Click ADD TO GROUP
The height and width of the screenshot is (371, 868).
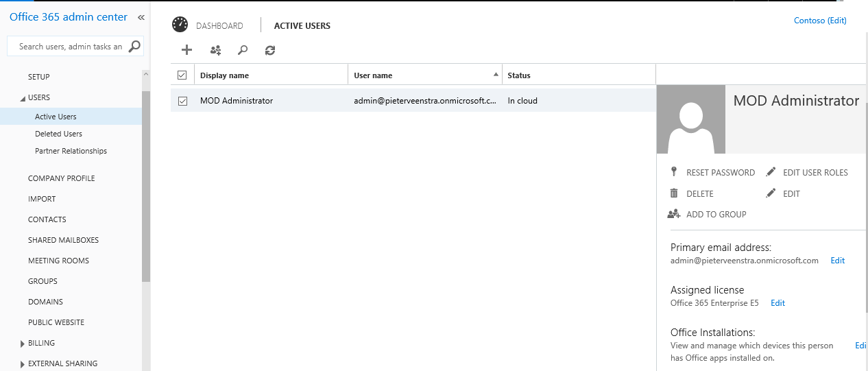point(716,215)
